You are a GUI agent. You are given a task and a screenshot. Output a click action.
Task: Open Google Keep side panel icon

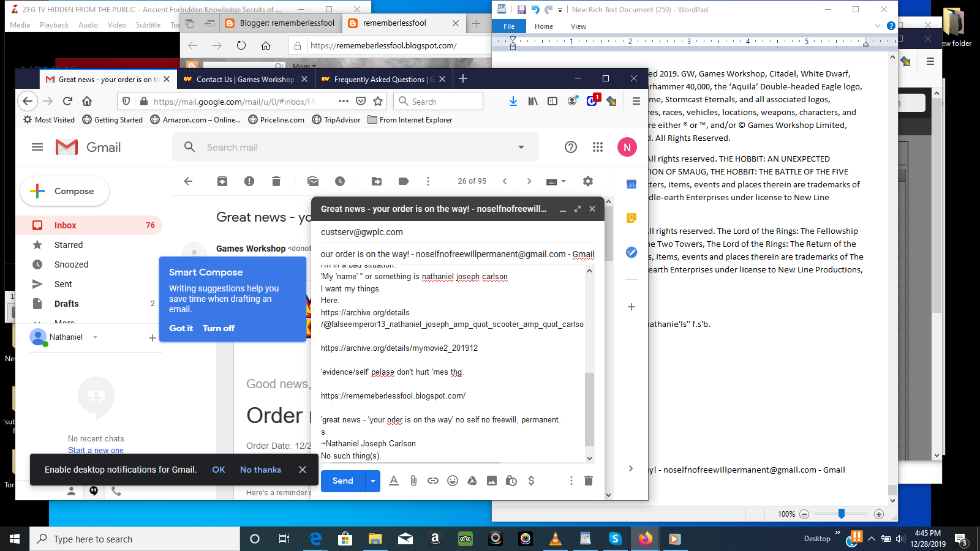click(631, 218)
